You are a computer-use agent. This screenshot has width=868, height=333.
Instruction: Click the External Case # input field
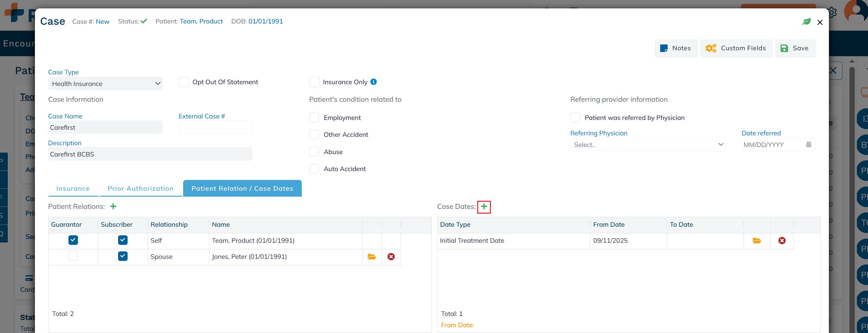(x=215, y=127)
